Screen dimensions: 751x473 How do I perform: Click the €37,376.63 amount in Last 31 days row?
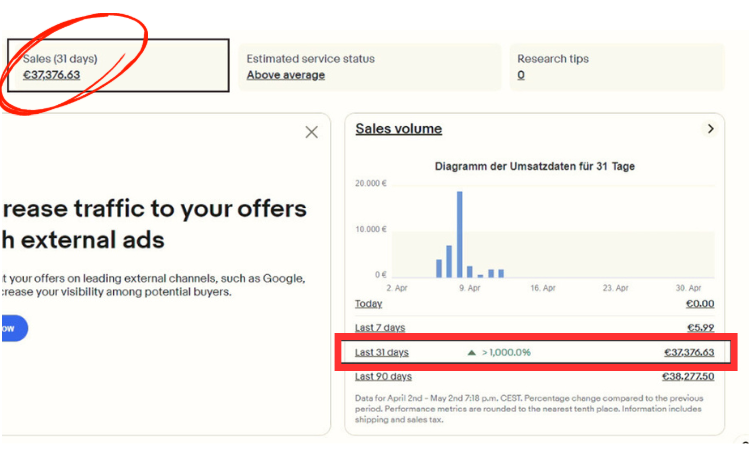pos(688,352)
